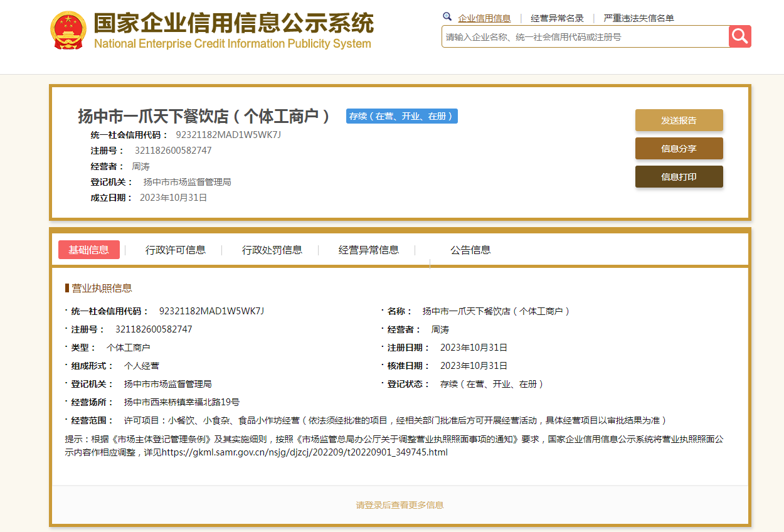This screenshot has height=532, width=784.
Task: Click the National Enterprise Credit Information subtitle
Action: pyautogui.click(x=232, y=44)
